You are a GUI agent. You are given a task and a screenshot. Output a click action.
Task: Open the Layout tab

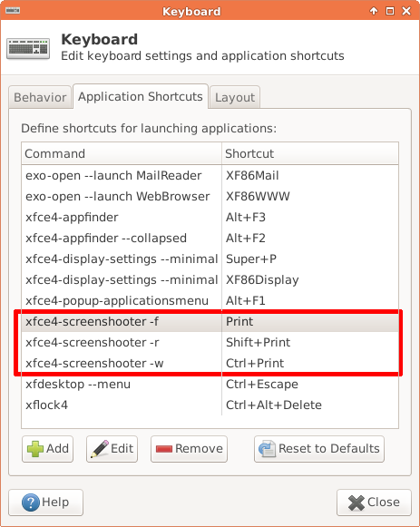tap(235, 97)
